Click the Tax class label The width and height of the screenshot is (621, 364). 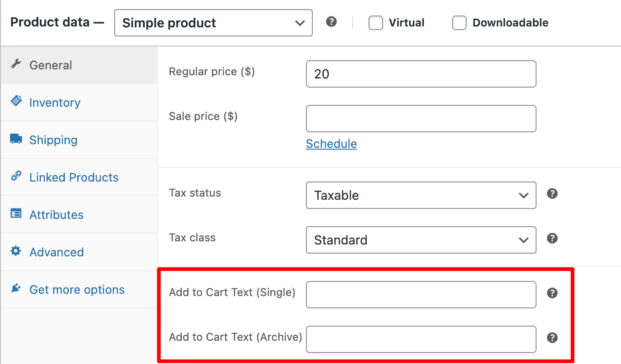tap(192, 238)
